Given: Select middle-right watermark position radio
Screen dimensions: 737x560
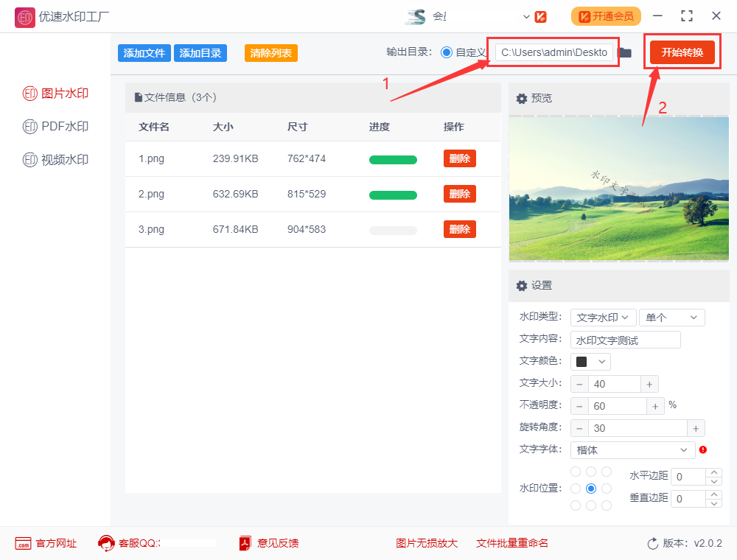Looking at the screenshot, I should 607,489.
